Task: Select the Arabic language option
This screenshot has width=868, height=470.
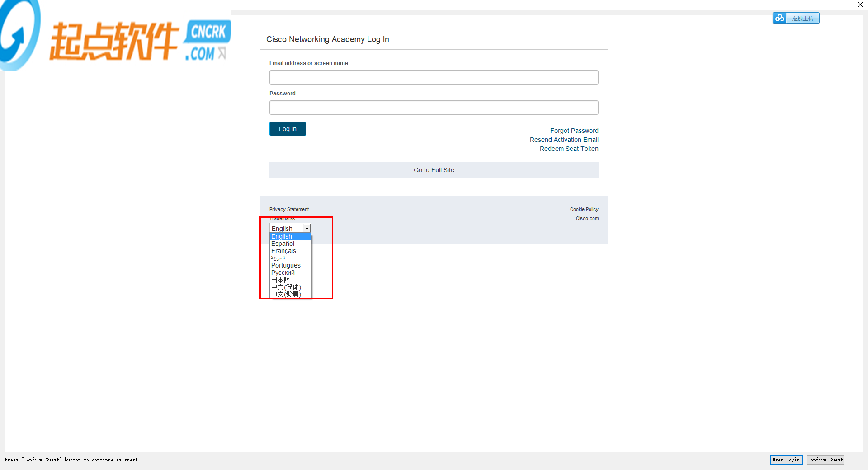Action: point(290,258)
